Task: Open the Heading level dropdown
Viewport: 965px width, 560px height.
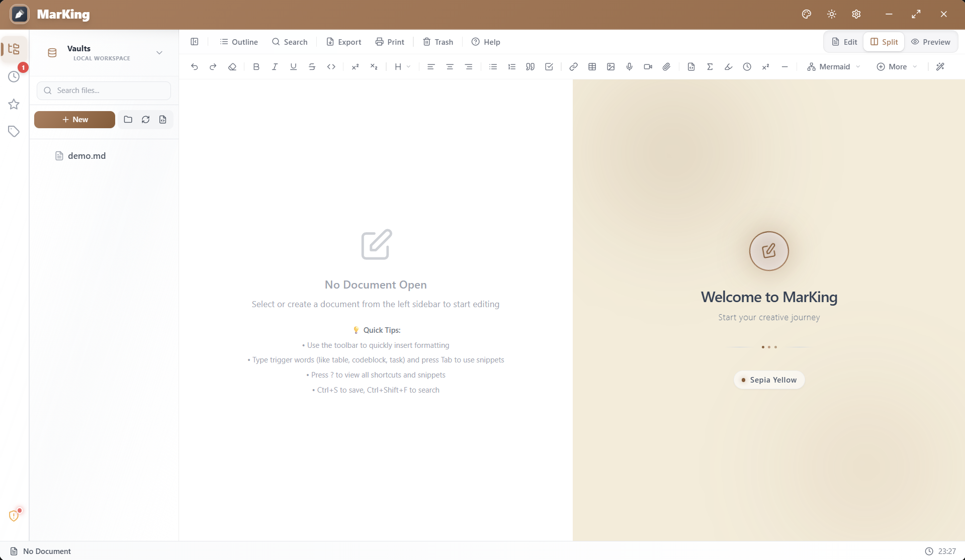Action: pos(402,66)
